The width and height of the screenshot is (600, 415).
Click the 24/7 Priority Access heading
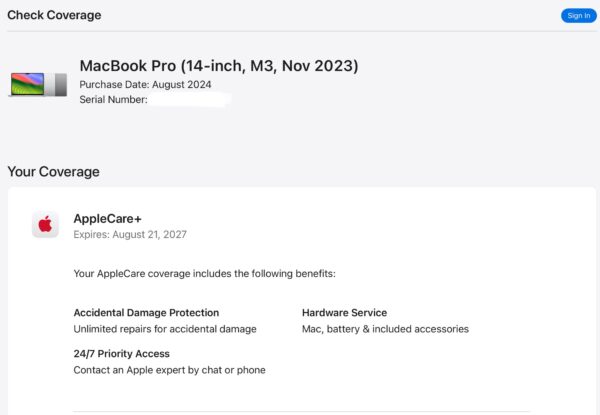point(121,354)
